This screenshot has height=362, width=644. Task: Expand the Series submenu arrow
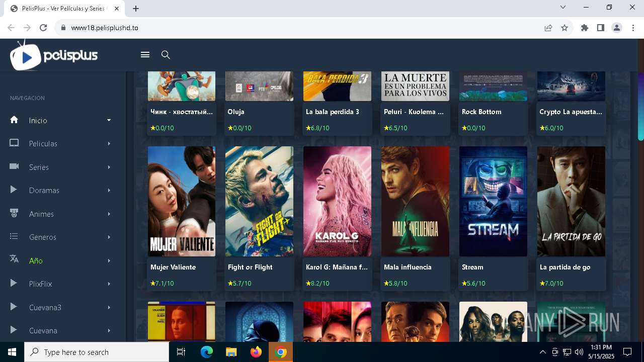(109, 167)
